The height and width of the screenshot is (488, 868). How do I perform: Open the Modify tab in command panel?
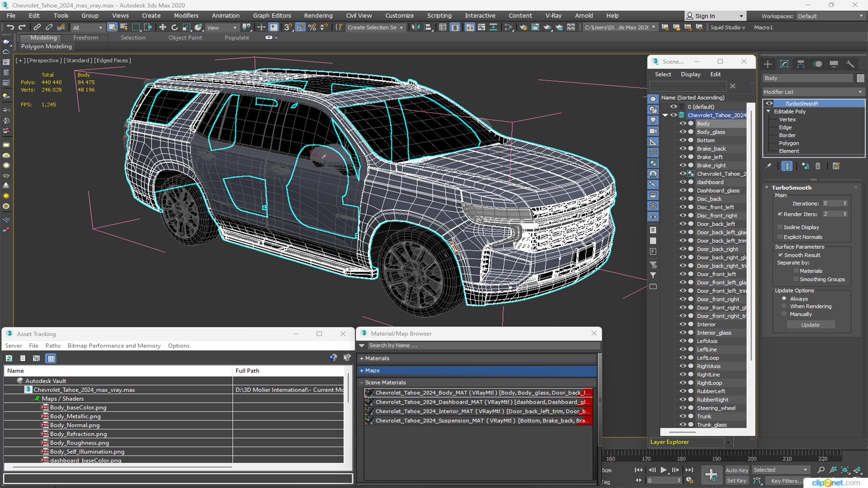point(784,64)
